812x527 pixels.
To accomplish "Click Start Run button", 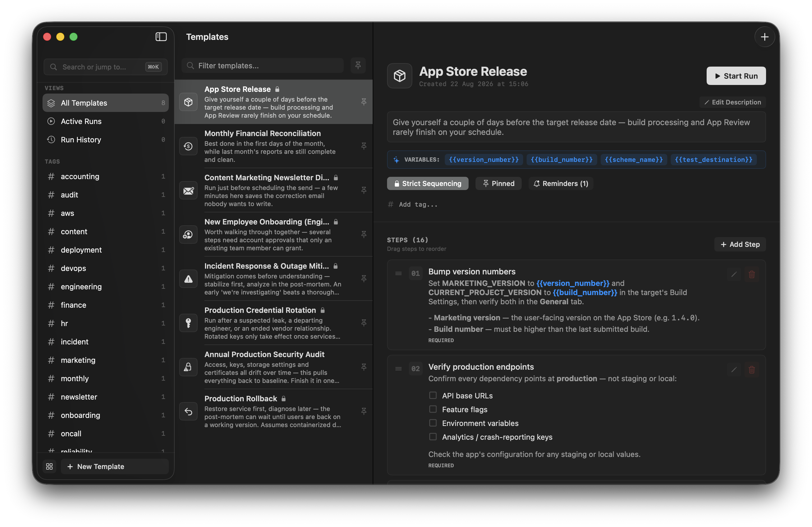I will [x=736, y=76].
